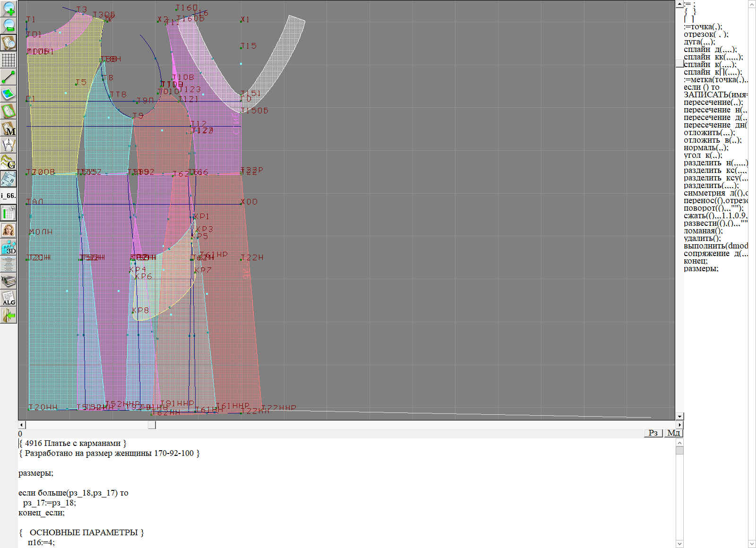Image resolution: width=756 pixels, height=548 pixels.
Task: Insert the 'пересечение(.,.);' command from list
Action: (713, 103)
